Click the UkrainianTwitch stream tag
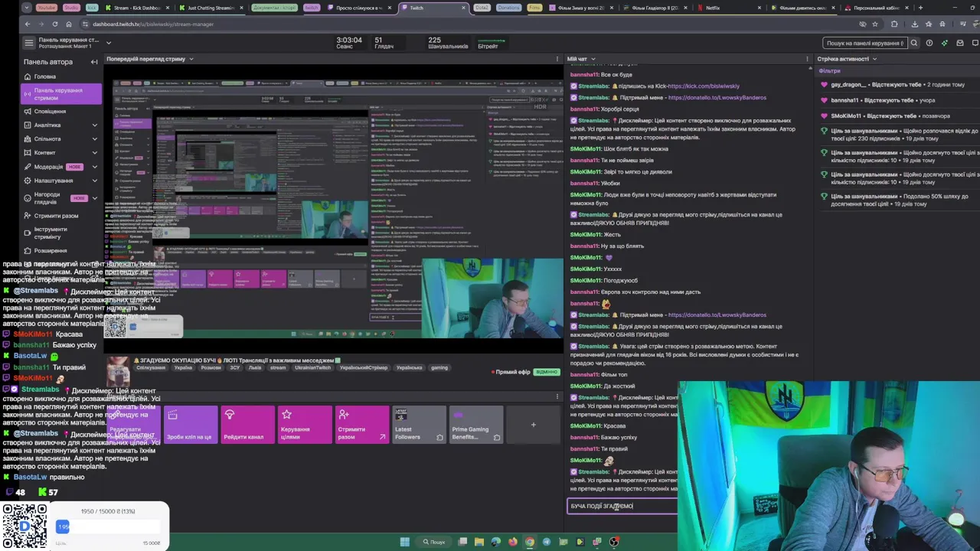The width and height of the screenshot is (980, 551). (x=312, y=367)
